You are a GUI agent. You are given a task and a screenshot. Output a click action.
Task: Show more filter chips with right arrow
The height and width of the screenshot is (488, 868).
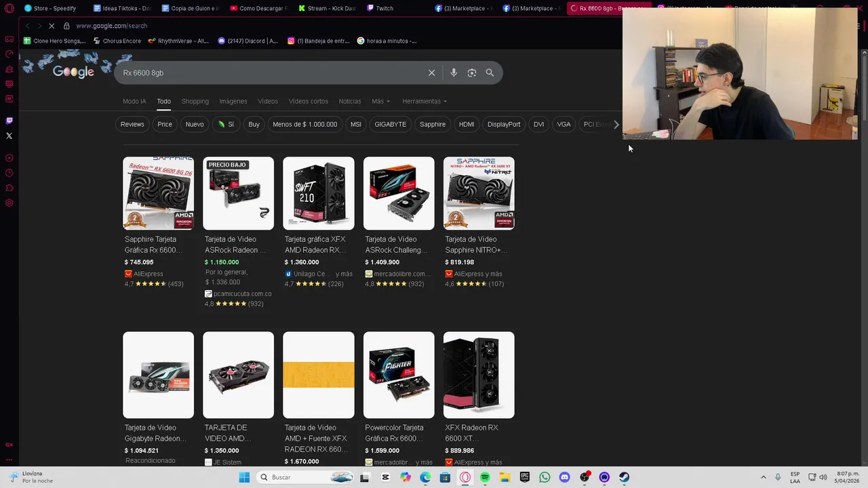[616, 124]
